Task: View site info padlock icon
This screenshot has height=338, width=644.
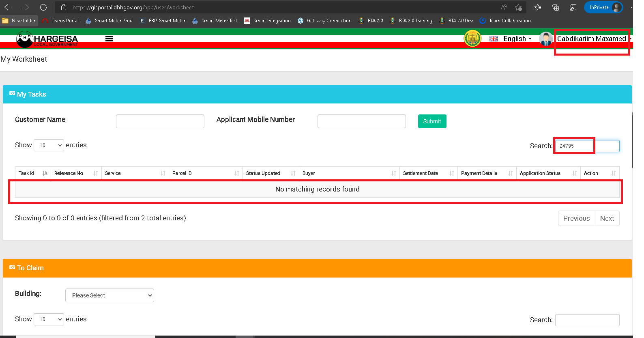Action: click(x=64, y=7)
